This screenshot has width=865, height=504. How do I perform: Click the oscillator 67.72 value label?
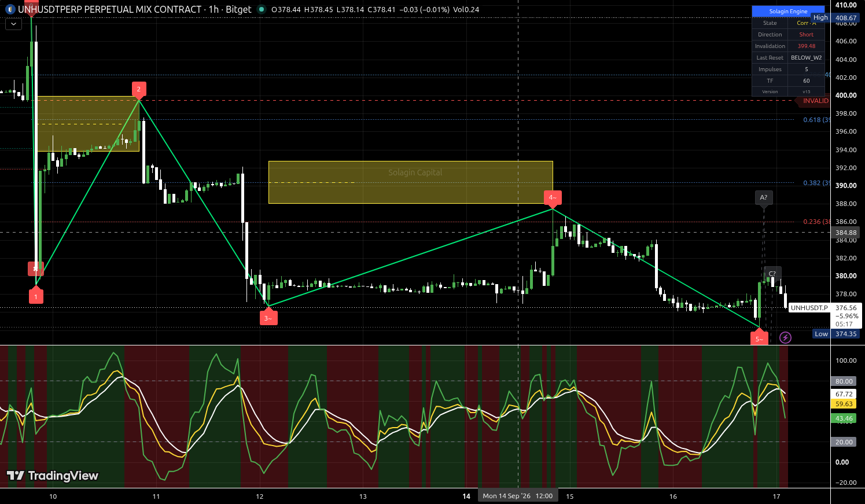[x=844, y=394]
